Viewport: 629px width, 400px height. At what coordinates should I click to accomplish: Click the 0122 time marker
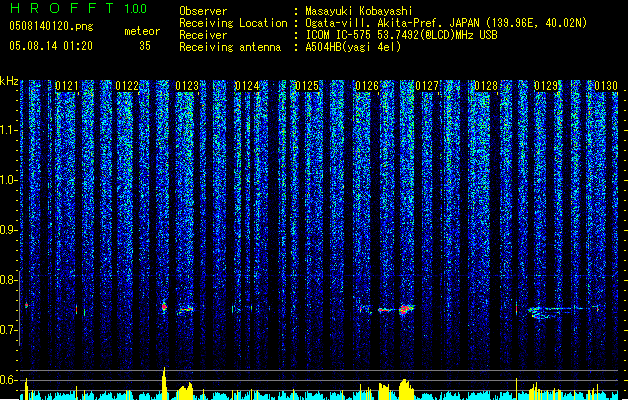coord(127,86)
